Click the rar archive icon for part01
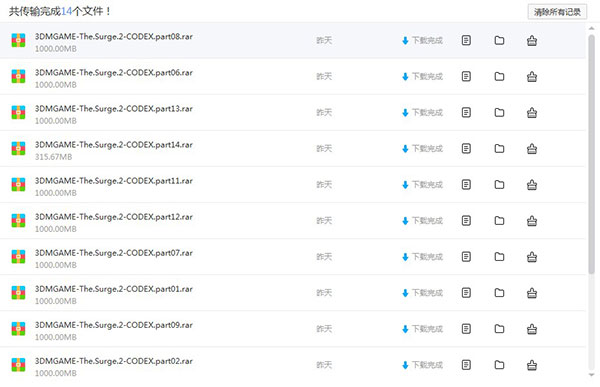This screenshot has height=387, width=600. pyautogui.click(x=18, y=293)
